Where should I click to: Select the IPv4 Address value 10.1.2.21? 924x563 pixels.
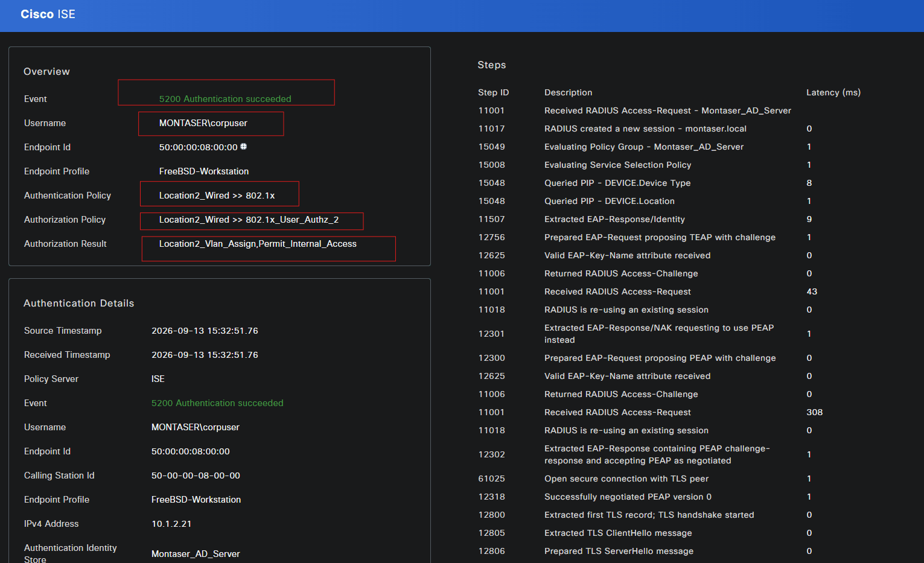(171, 524)
